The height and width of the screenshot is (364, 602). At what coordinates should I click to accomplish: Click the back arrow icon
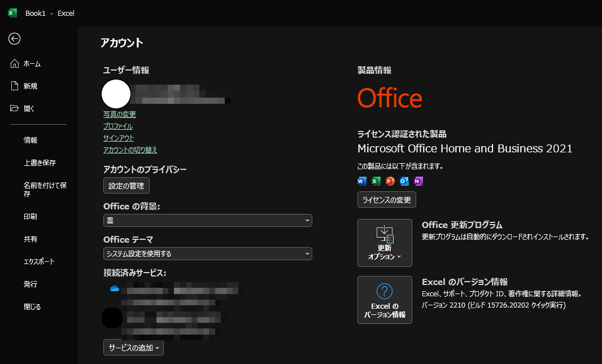14,39
